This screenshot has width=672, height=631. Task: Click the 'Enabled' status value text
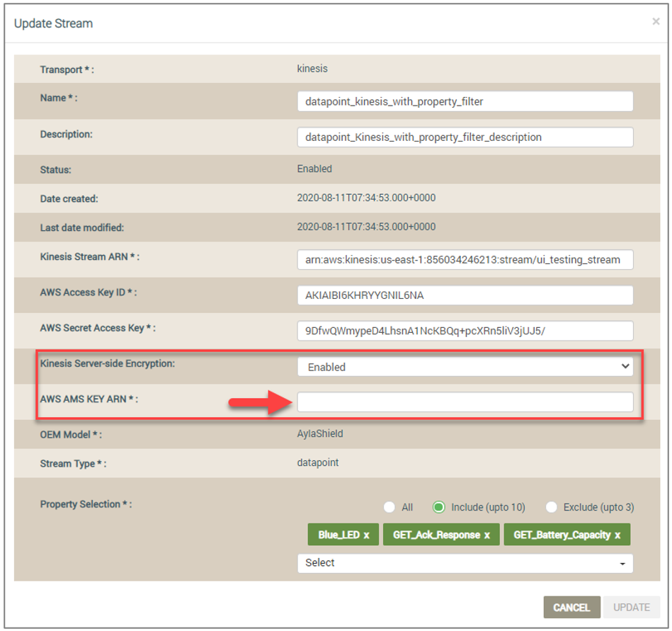pyautogui.click(x=314, y=169)
